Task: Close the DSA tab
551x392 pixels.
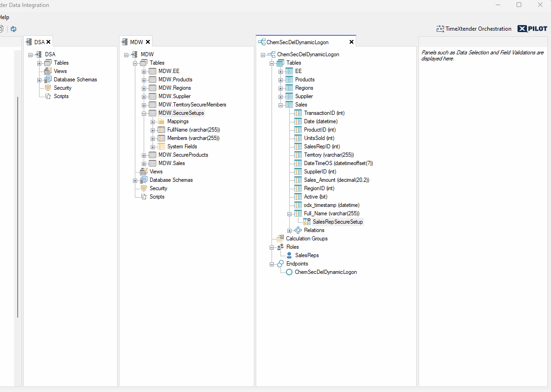Action: 48,42
